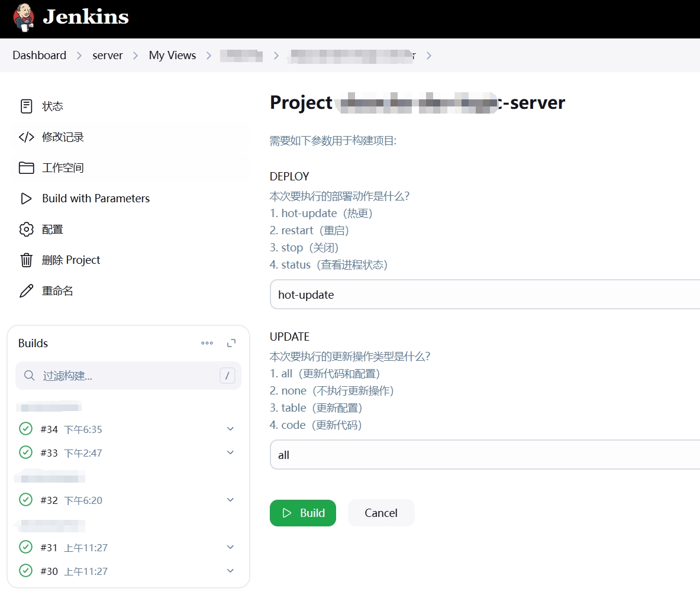Open 工作空间 workspace
The image size is (700, 608).
[x=63, y=168]
